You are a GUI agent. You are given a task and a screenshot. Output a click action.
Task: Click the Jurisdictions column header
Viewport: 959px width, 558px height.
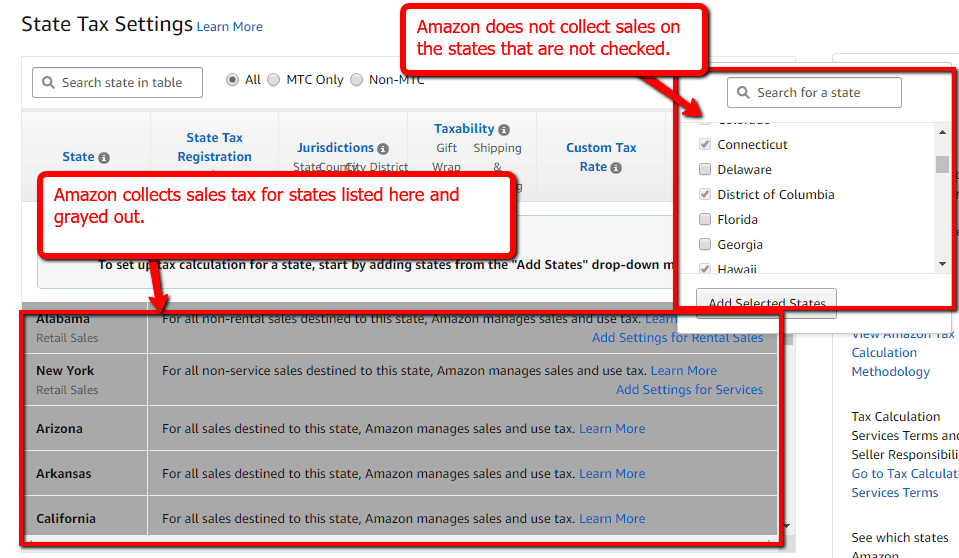[335, 148]
